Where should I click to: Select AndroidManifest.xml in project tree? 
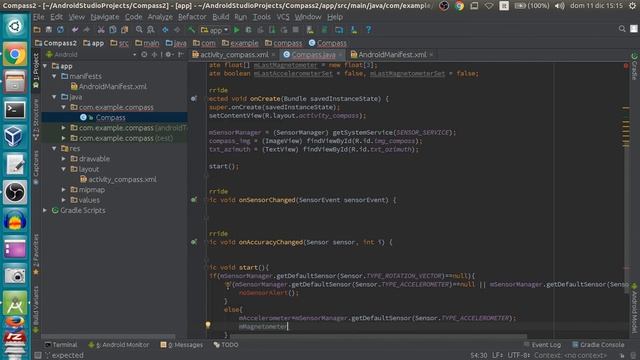point(113,87)
